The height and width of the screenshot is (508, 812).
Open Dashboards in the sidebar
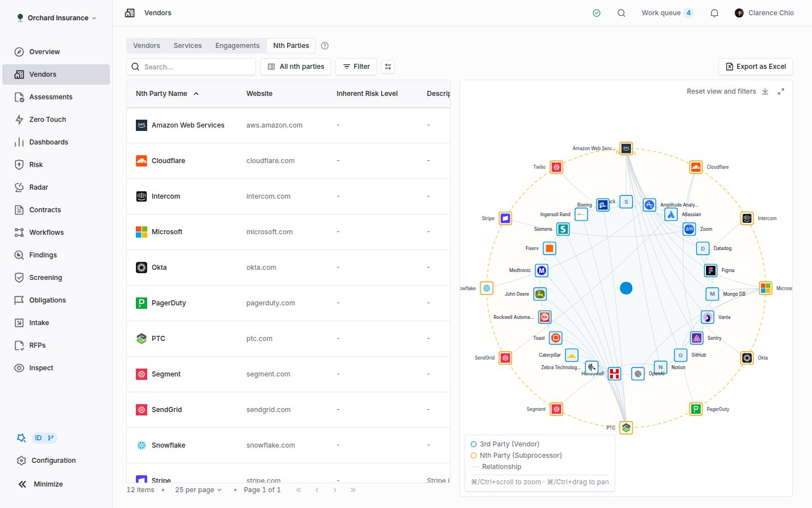coord(56,142)
